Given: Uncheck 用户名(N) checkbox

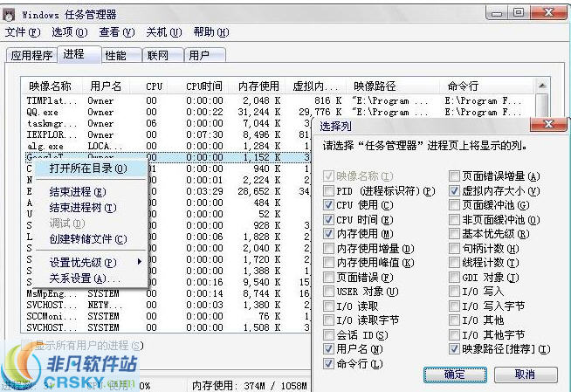Looking at the screenshot, I should point(328,349).
